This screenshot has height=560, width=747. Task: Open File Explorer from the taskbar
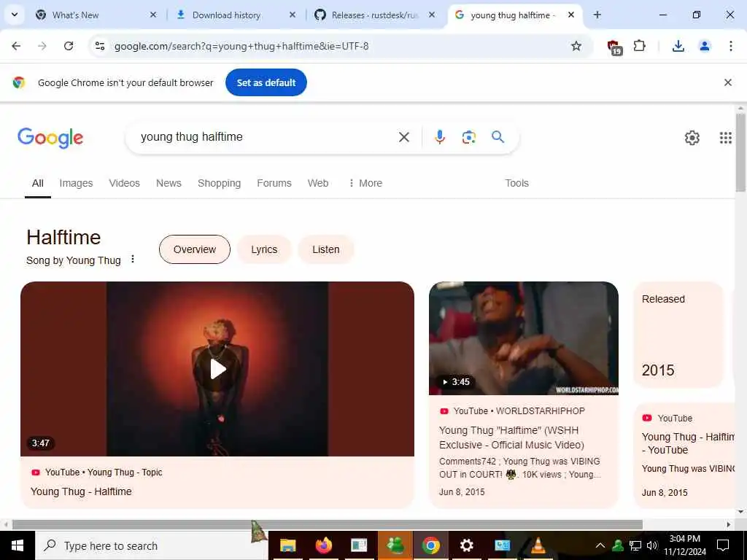(287, 545)
